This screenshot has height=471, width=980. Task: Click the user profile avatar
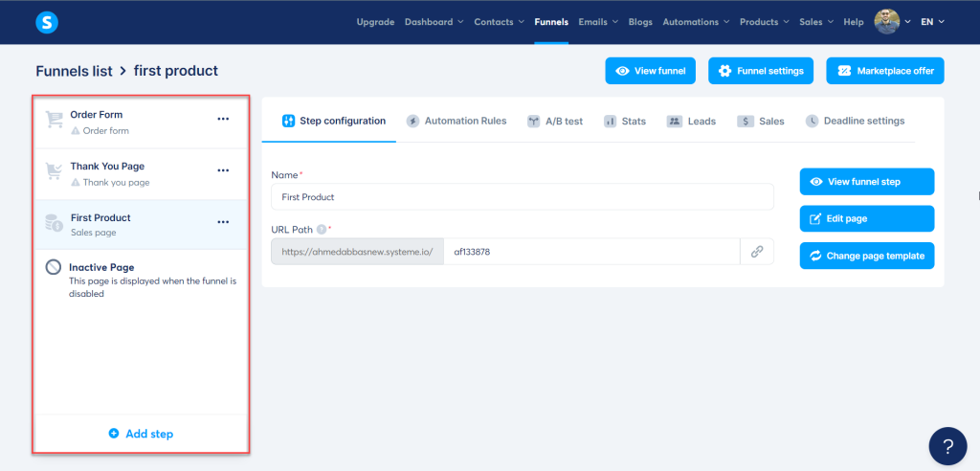(x=887, y=21)
